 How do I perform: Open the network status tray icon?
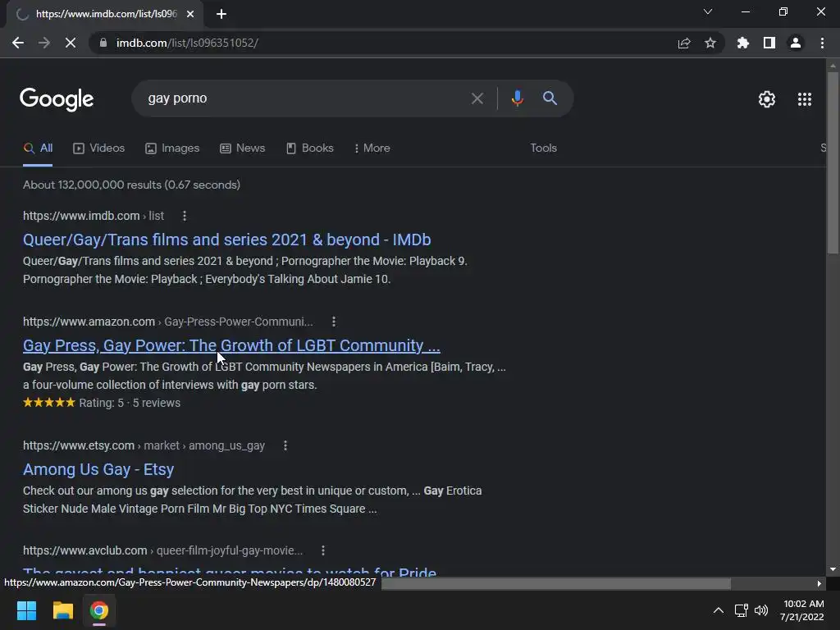coord(742,610)
